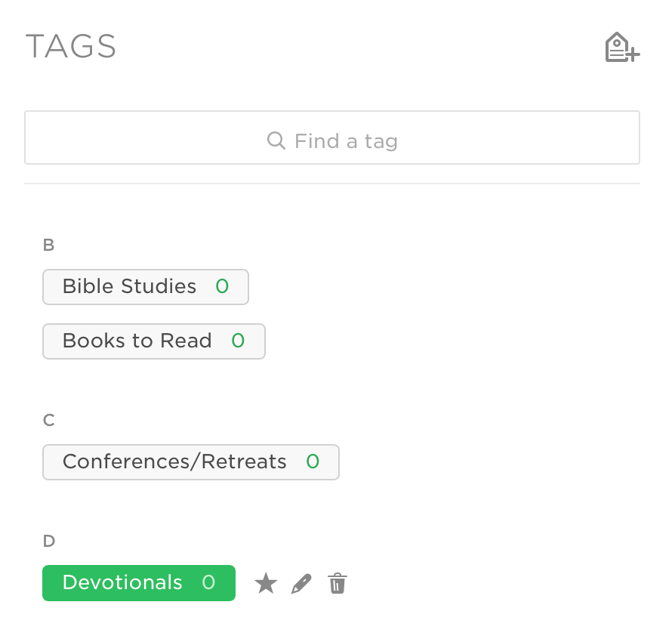
Task: Click the 'Find a tag' placeholder text
Action: [346, 140]
